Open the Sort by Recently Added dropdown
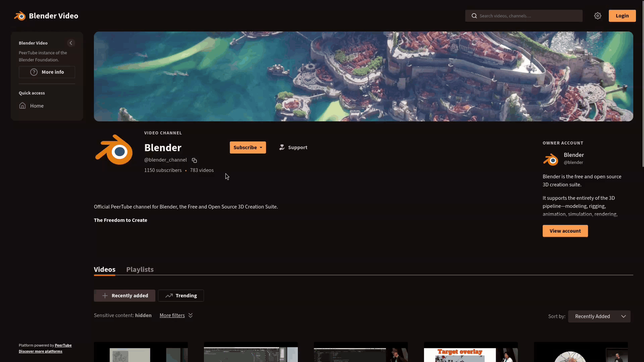This screenshot has width=644, height=362. 599,316
